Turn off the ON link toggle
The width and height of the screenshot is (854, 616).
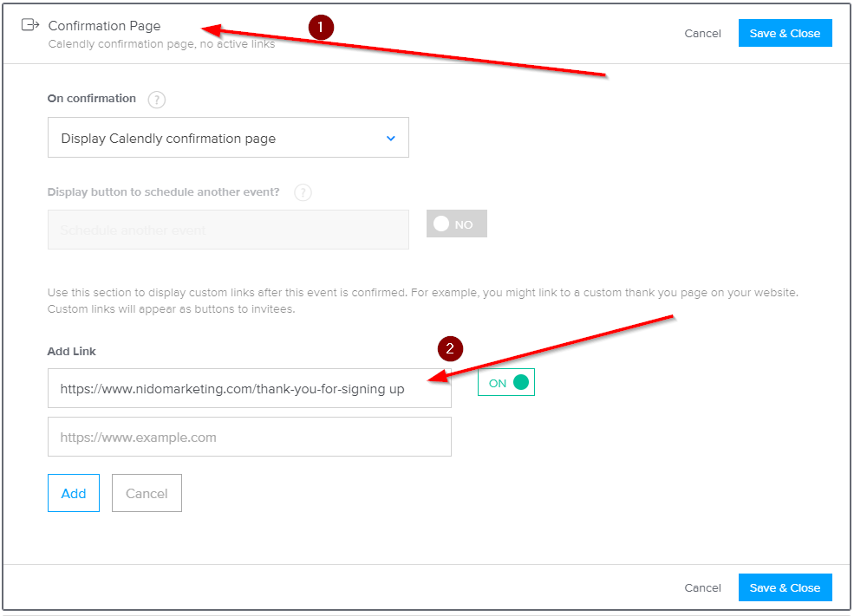[506, 383]
